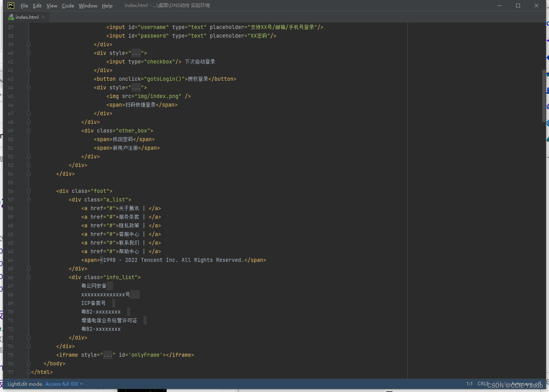Place cursor on the username input line
The height and width of the screenshot is (392, 549).
[x=215, y=27]
